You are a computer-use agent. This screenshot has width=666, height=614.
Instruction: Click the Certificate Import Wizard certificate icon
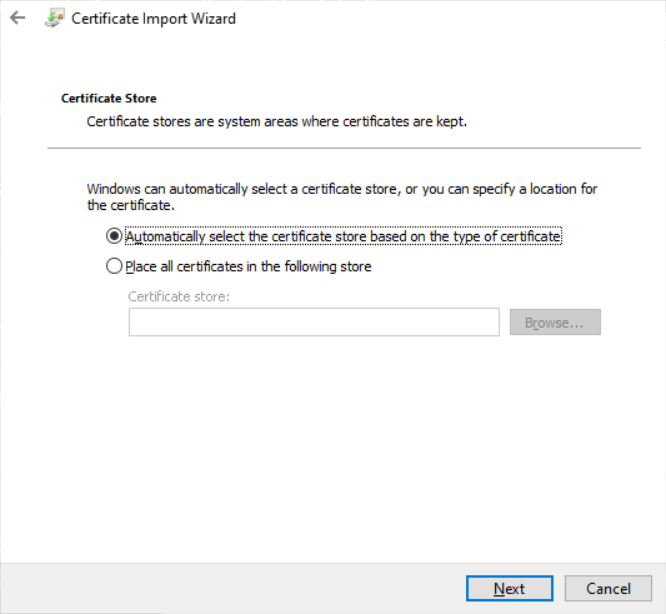click(54, 18)
